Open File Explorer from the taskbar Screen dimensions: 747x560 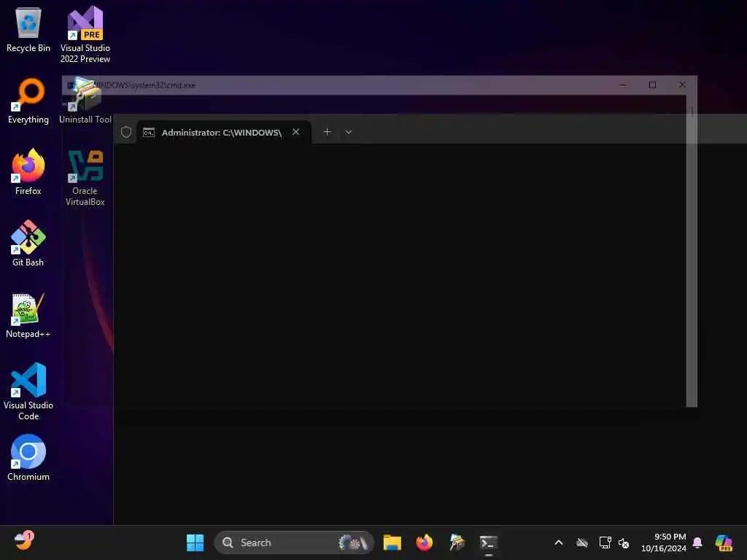pos(392,542)
